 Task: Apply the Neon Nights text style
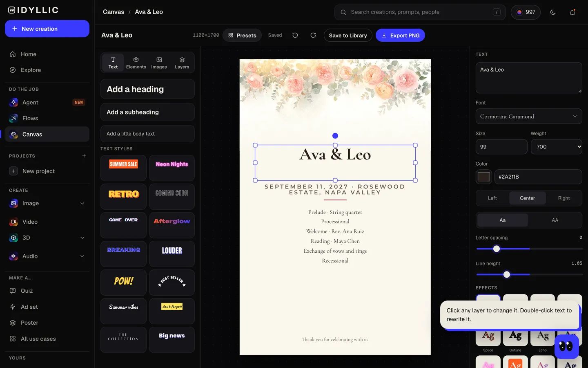[172, 168]
